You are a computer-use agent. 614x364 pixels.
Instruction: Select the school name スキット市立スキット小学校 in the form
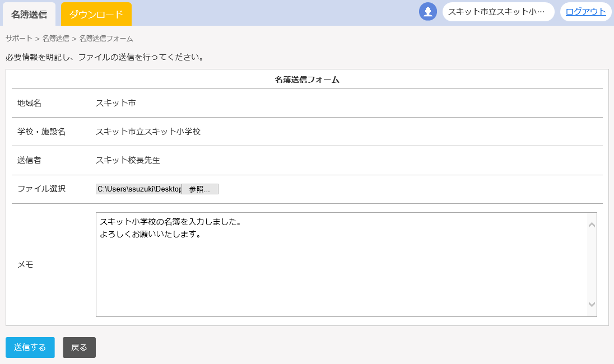click(x=148, y=132)
